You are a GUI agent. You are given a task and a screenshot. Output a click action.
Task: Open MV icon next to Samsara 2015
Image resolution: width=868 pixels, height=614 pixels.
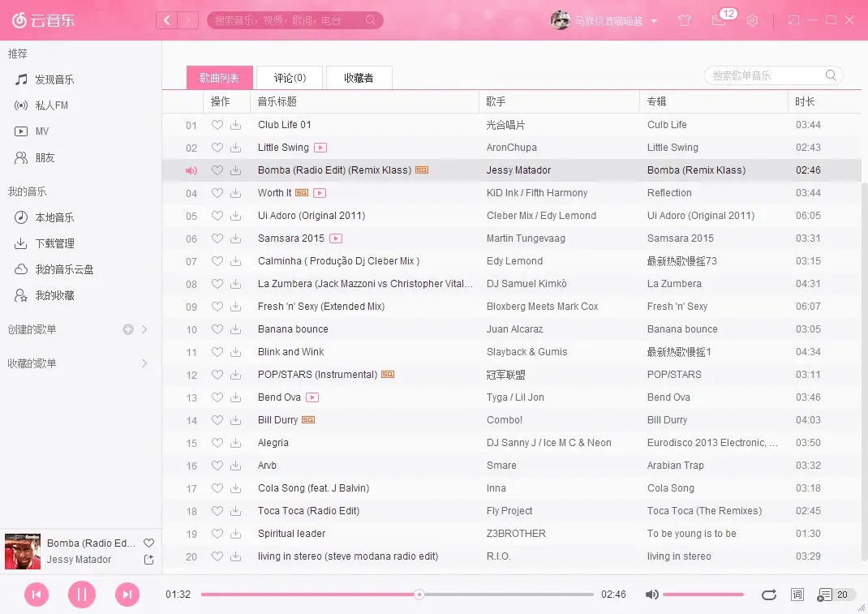[336, 238]
